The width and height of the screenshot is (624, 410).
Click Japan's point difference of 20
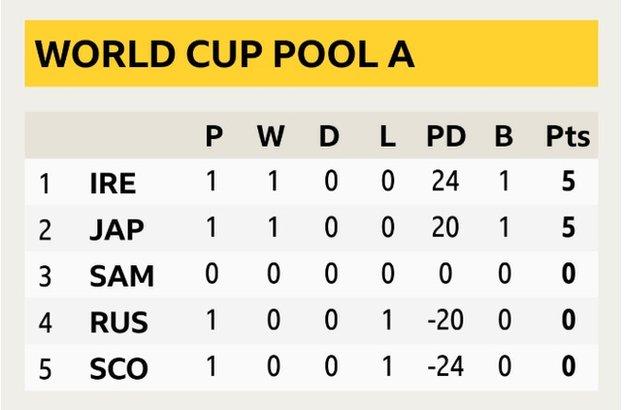tap(444, 230)
